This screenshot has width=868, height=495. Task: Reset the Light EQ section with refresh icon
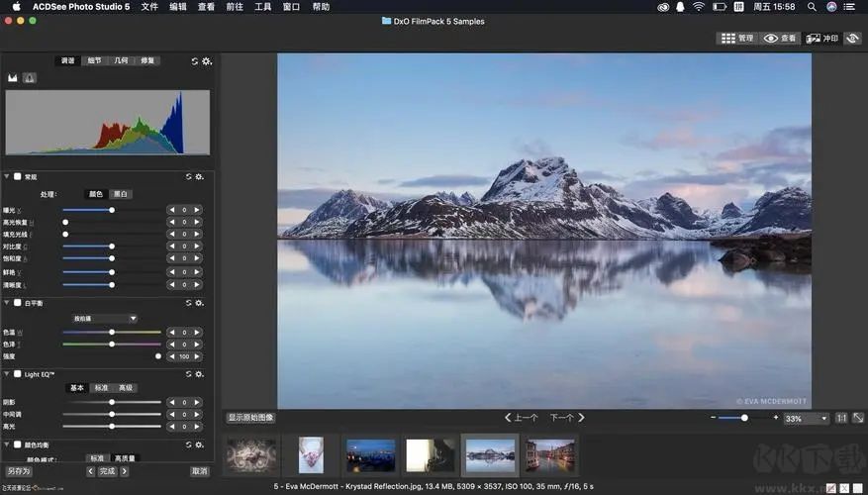coord(188,374)
